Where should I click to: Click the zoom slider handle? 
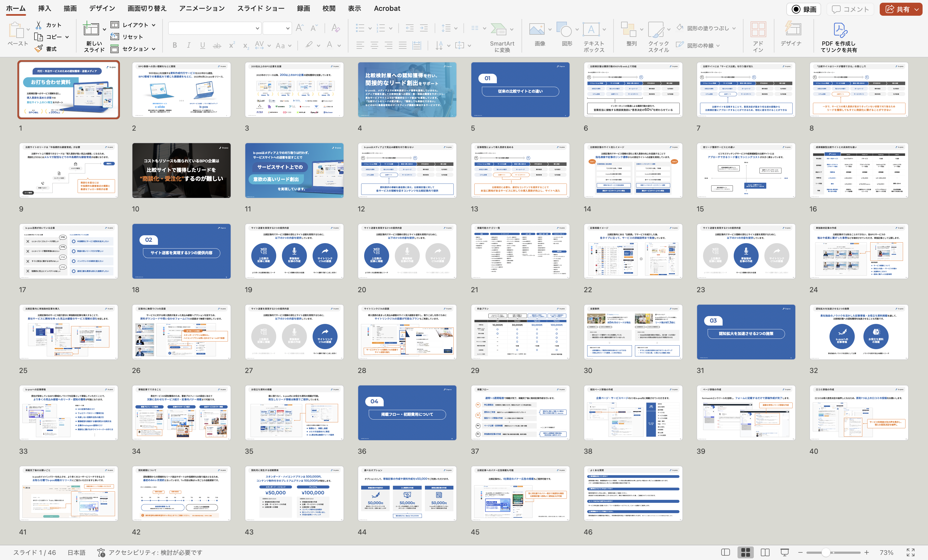point(826,552)
